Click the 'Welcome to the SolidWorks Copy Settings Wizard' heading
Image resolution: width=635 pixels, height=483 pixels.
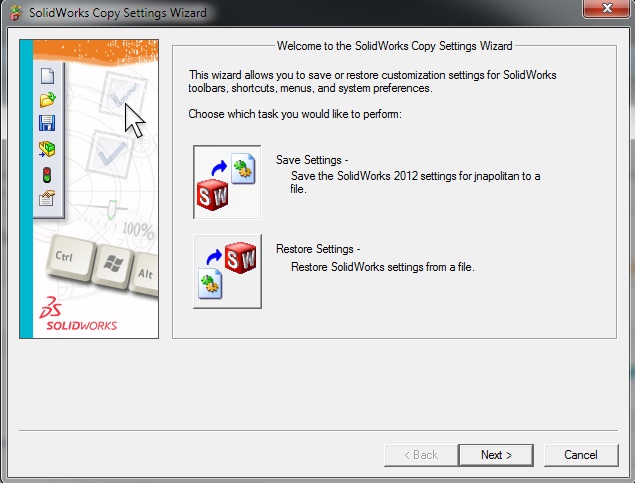394,46
